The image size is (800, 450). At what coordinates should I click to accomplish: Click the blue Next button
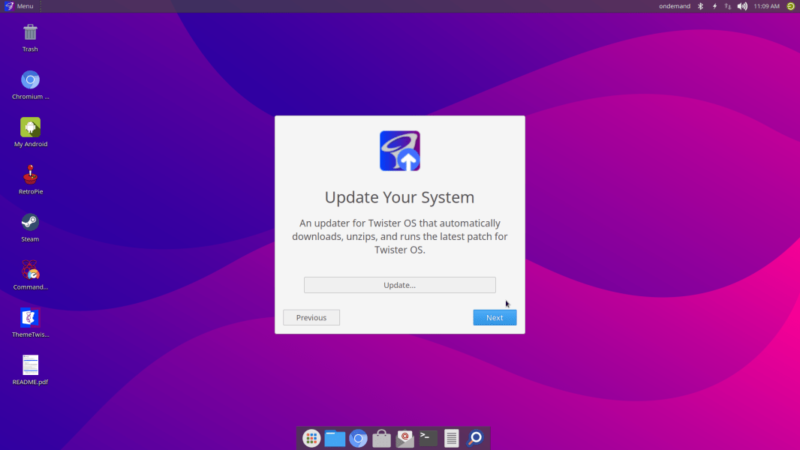pyautogui.click(x=494, y=317)
